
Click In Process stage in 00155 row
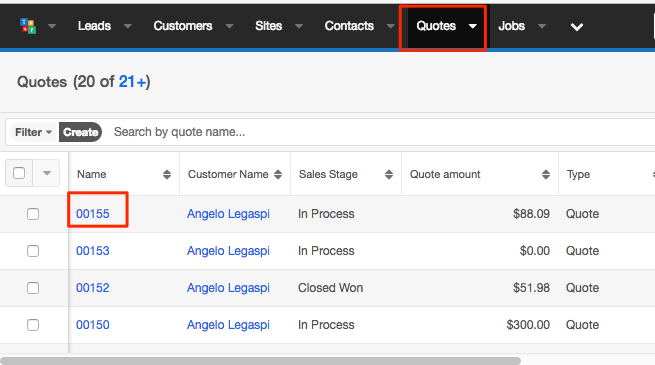pyautogui.click(x=326, y=214)
